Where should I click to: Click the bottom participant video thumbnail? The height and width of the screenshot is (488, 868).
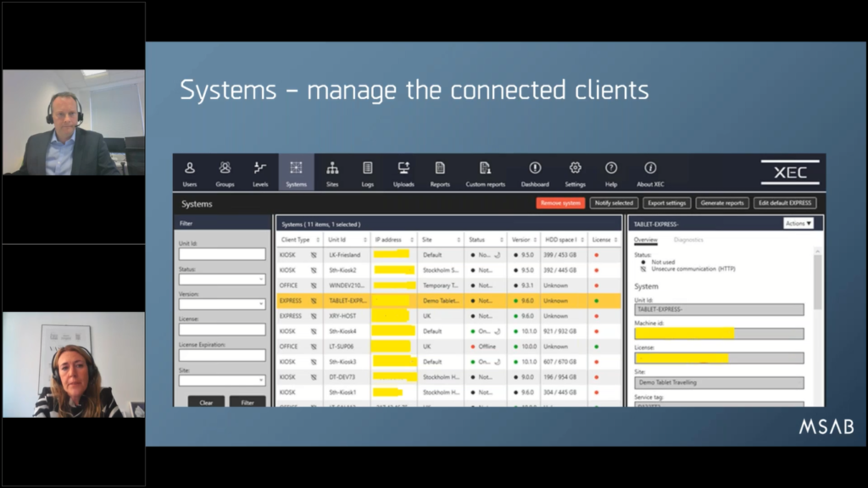pos(74,364)
